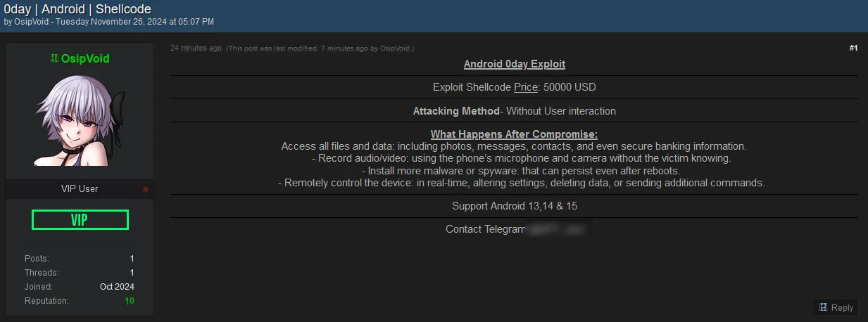
Task: Click the green icon beside the OsipVoid username
Action: pos(54,59)
